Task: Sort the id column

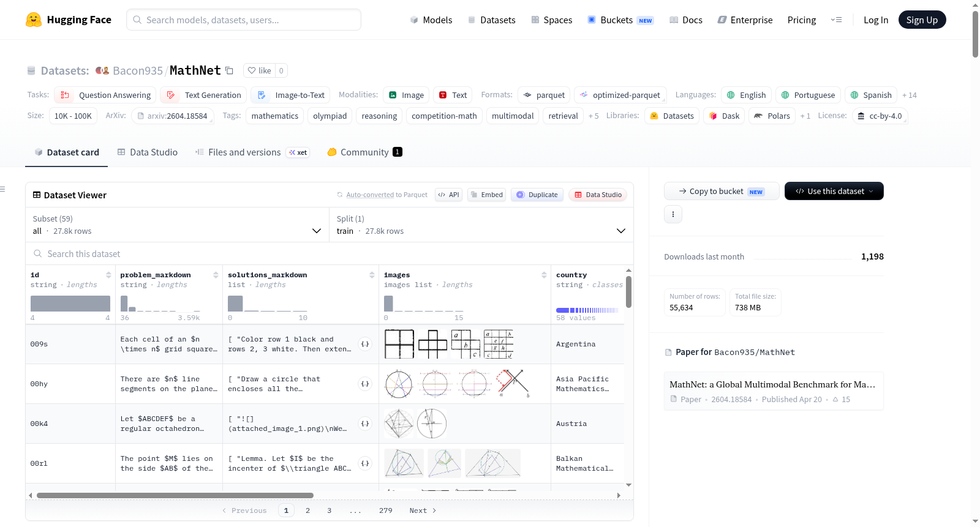Action: click(108, 275)
